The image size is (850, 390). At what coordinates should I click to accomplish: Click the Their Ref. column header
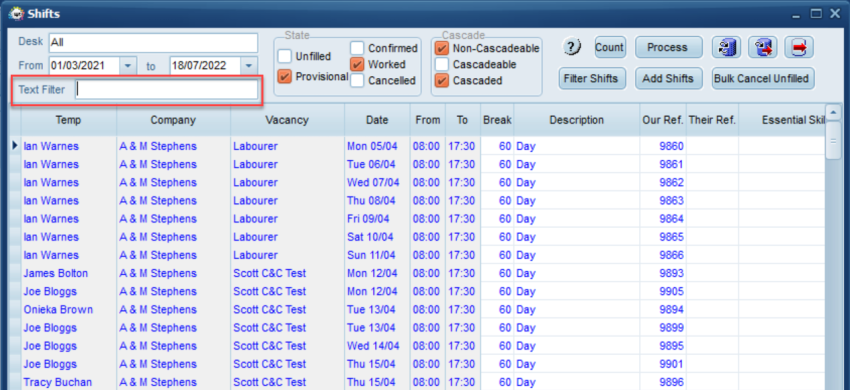pos(712,120)
